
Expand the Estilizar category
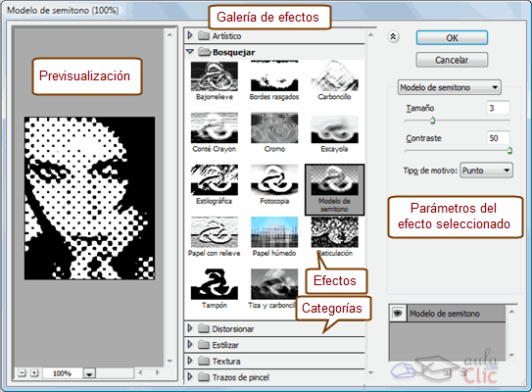pyautogui.click(x=190, y=345)
